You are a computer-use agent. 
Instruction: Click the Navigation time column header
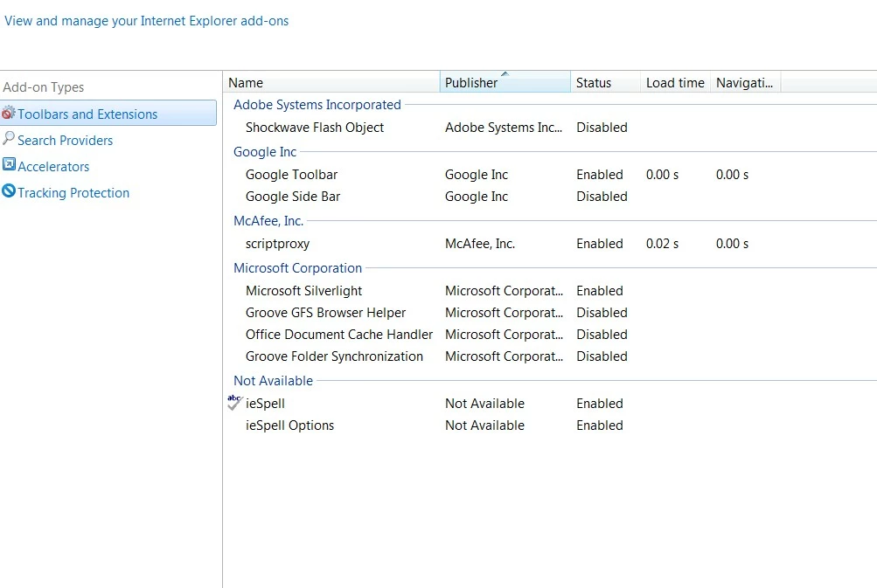[744, 83]
